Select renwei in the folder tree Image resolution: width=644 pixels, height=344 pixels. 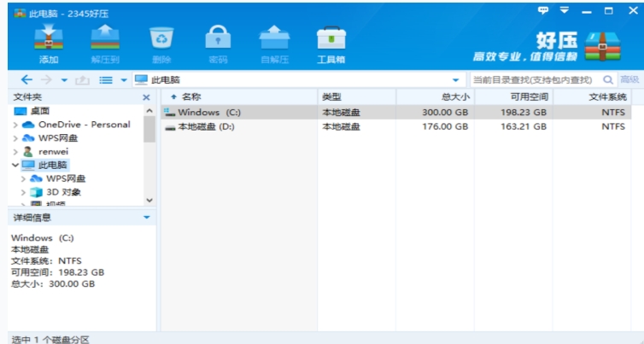tap(54, 151)
